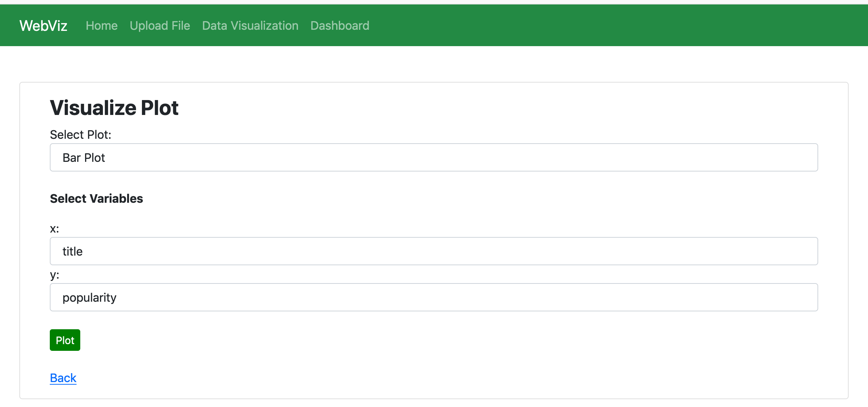
Task: Go to the Home page
Action: (101, 26)
